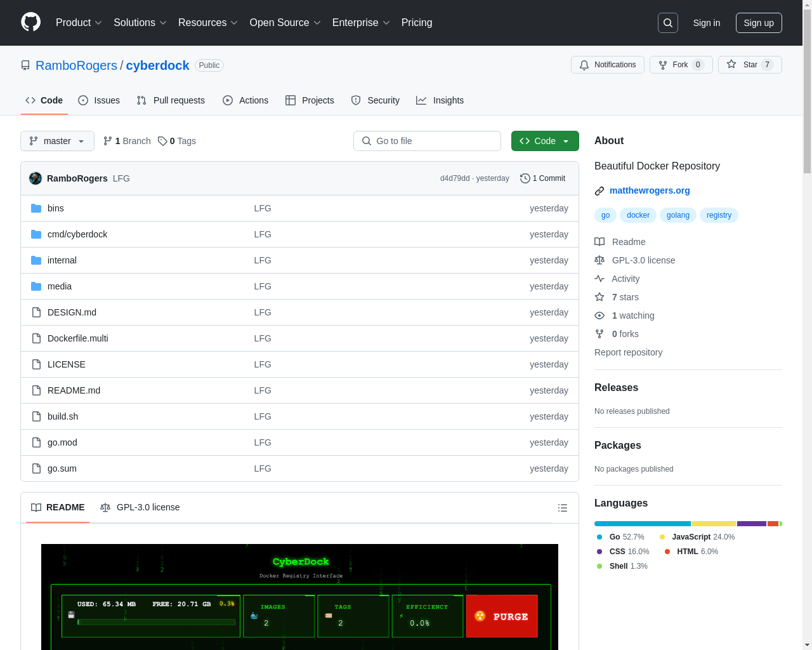This screenshot has height=650, width=812.
Task: View the 0 Tags list
Action: tap(177, 141)
